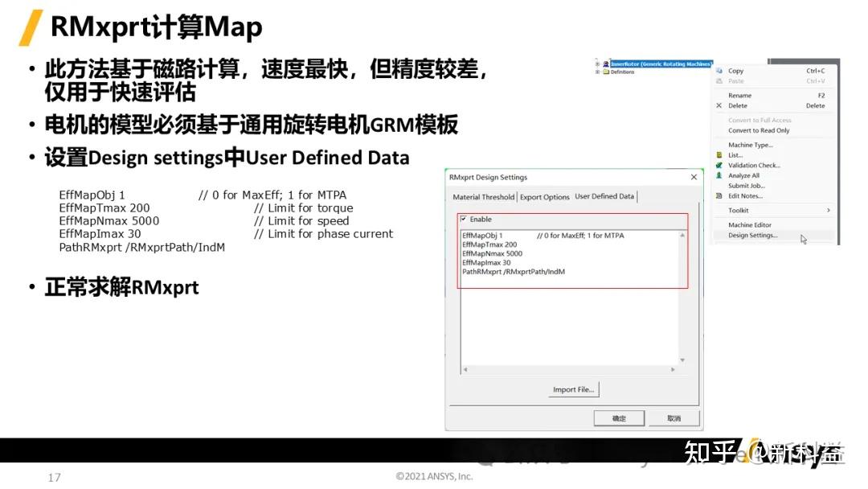Click the Import File... button
The width and height of the screenshot is (868, 489).
coord(574,389)
